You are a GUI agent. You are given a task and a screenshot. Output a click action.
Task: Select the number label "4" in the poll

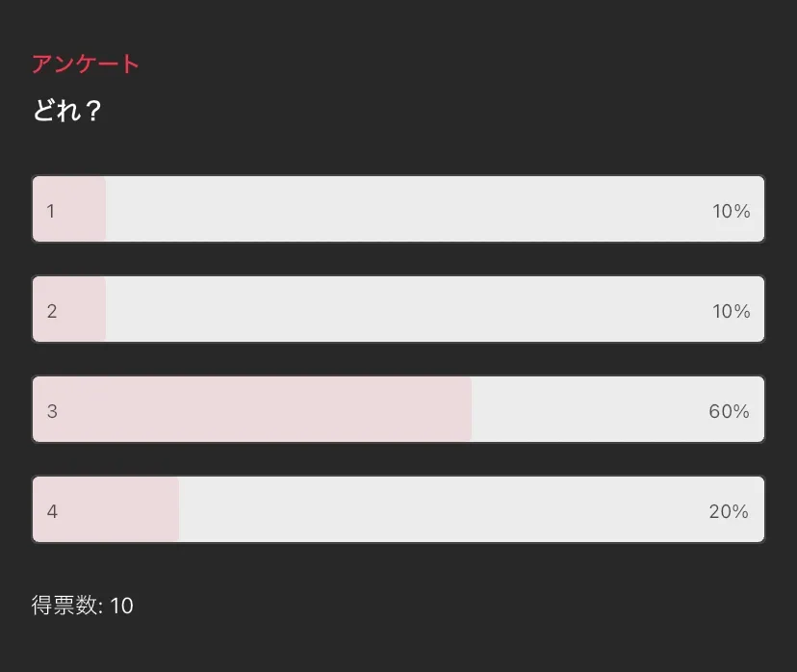[x=52, y=511]
